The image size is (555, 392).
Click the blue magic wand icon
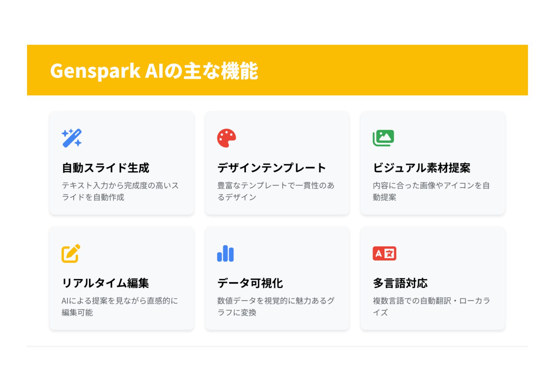(x=72, y=138)
